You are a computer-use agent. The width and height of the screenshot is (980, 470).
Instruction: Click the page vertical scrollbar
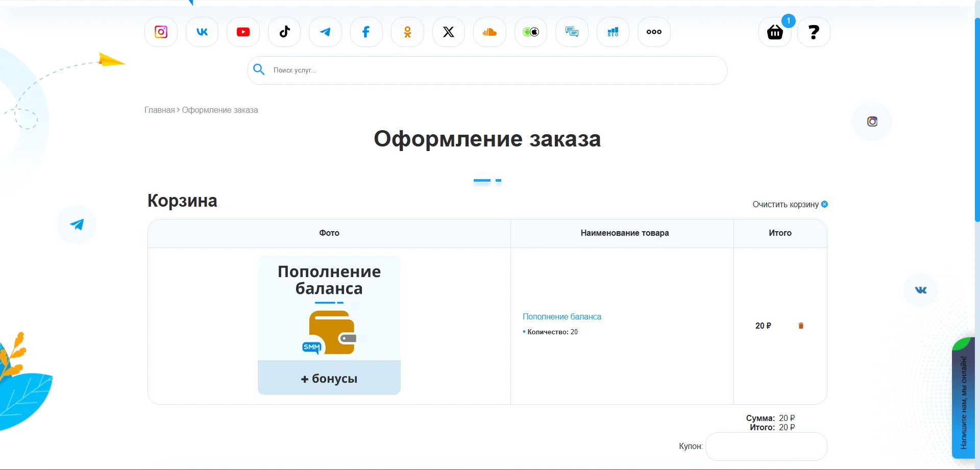pos(977,120)
